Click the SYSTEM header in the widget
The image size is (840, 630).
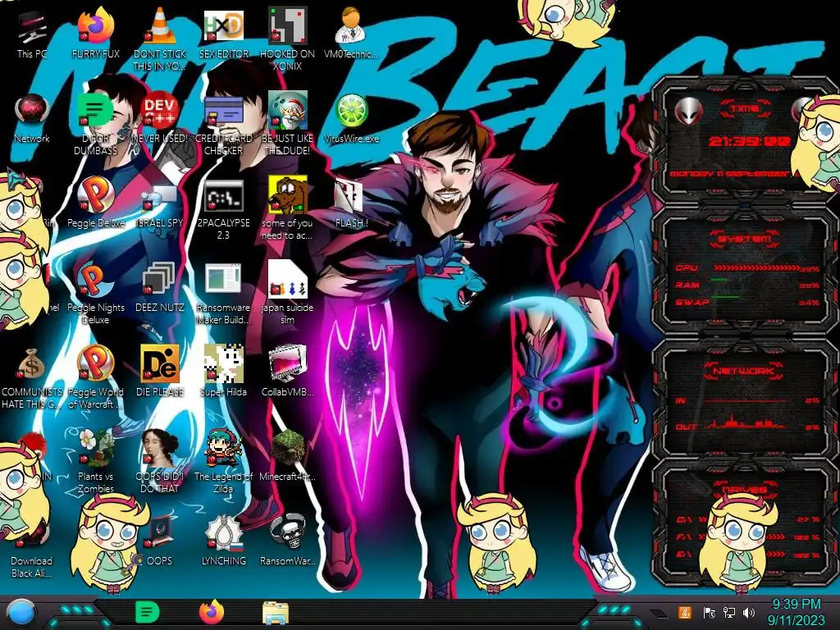745,239
